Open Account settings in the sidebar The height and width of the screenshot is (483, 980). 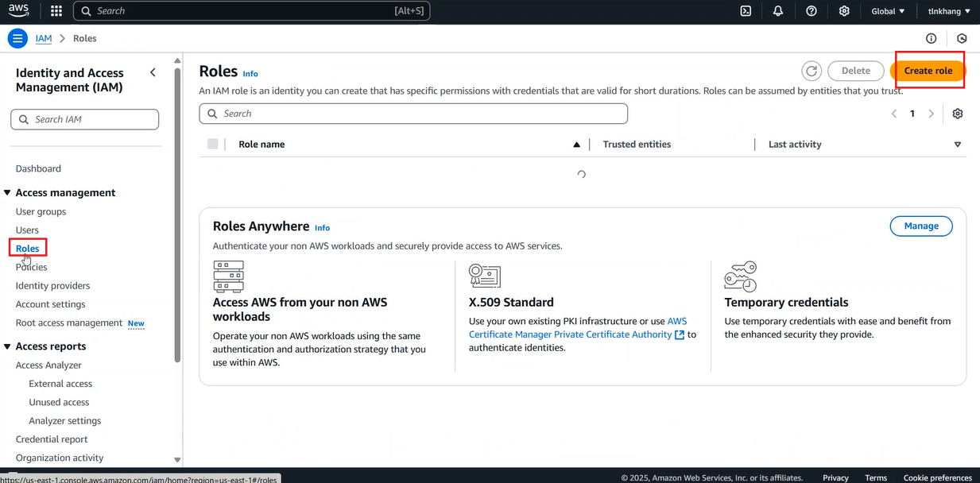[x=51, y=304]
